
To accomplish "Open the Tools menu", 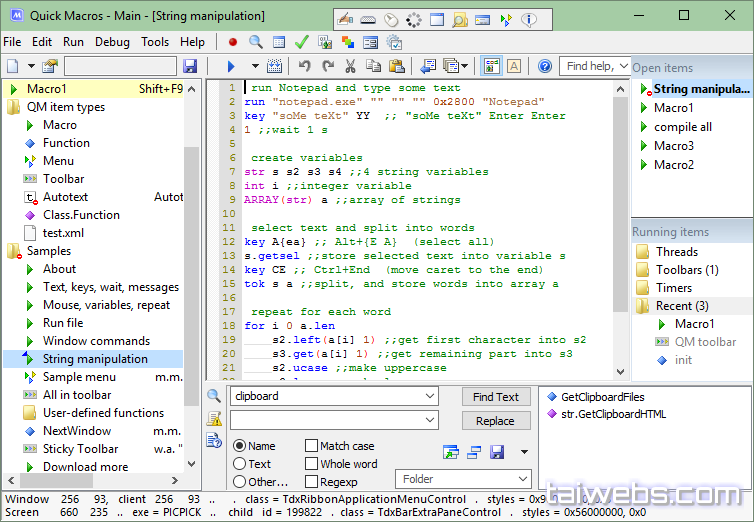I will click(x=155, y=42).
